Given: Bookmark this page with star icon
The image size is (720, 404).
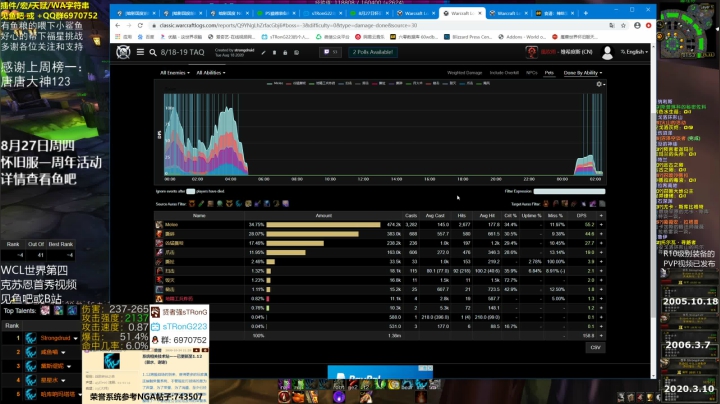Looking at the screenshot, I should click(x=623, y=25).
